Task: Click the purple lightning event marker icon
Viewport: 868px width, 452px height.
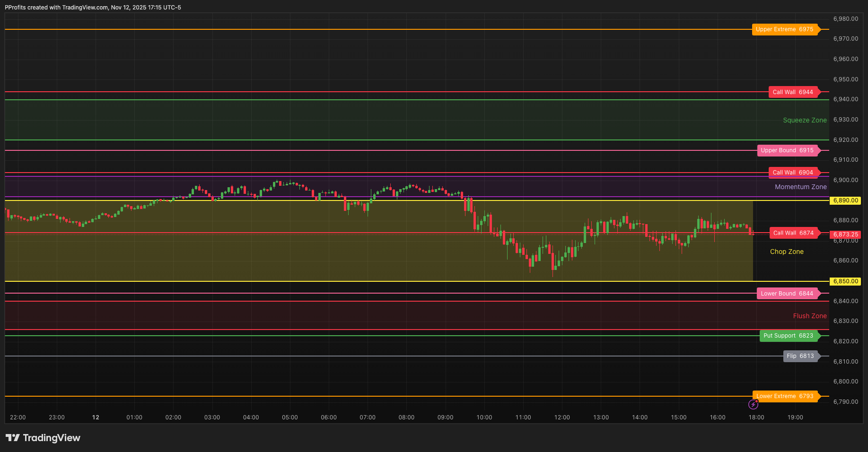Action: point(754,404)
